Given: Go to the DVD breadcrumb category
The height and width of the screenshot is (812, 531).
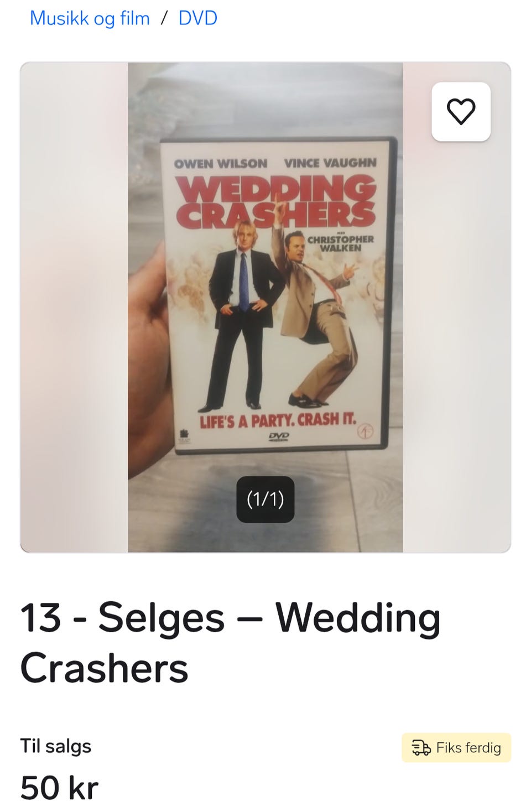Looking at the screenshot, I should (197, 18).
